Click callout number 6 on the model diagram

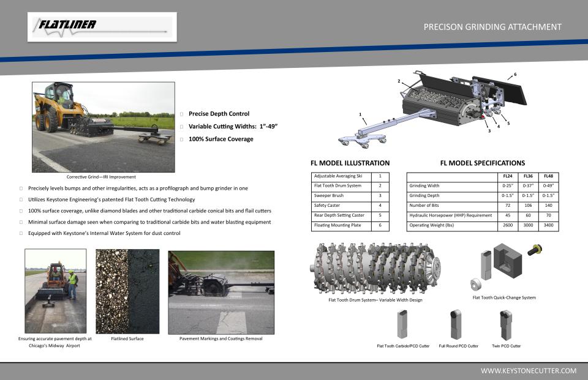tap(515, 75)
